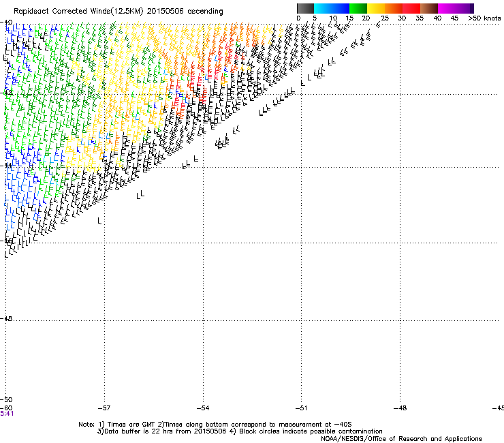Click the yellow 20-25 knots legend swatch
Image resolution: width=504 pixels, height=443 pixels.
(x=376, y=8)
